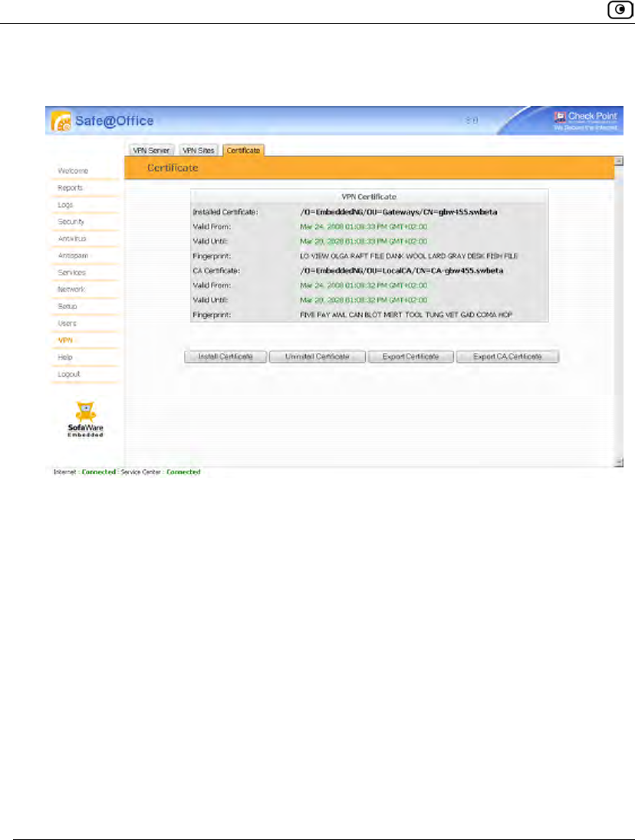
Task: Click the CA certificate name CA-gbw455.swbeta
Action: coord(402,271)
